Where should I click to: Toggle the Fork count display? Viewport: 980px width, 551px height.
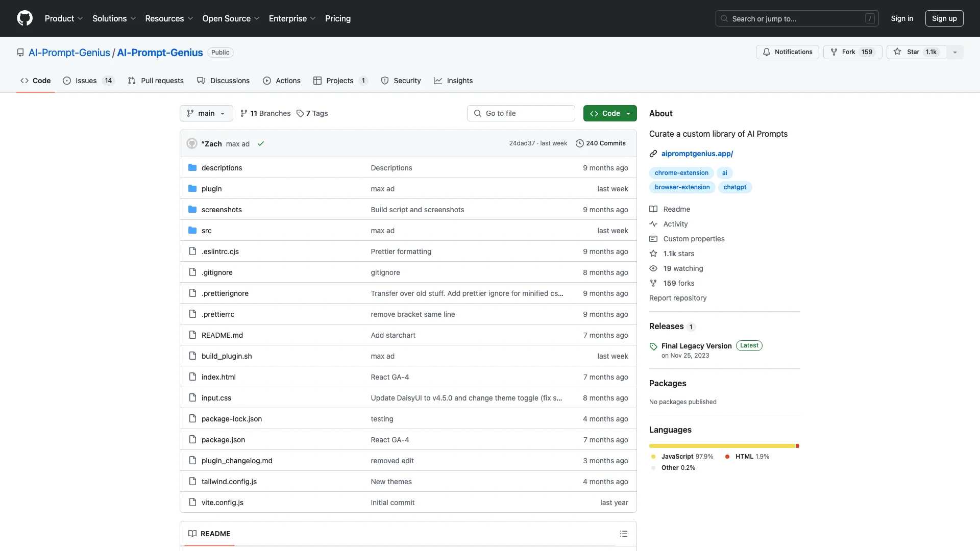point(868,52)
